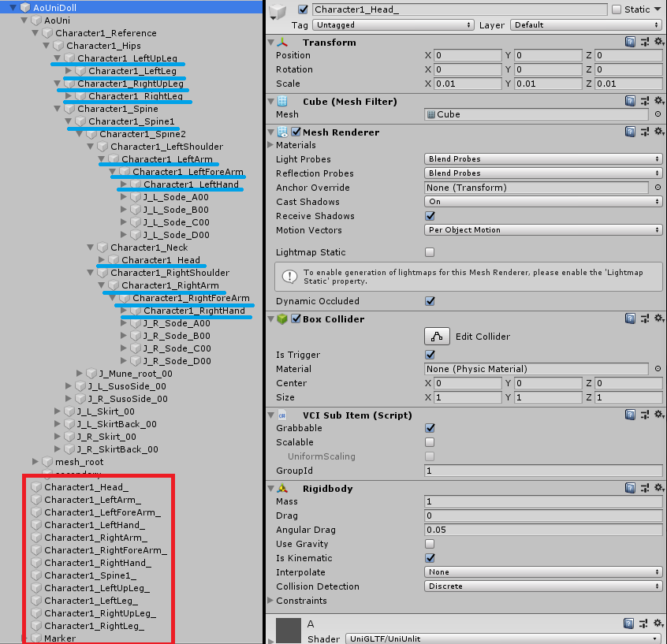667x644 pixels.
Task: Open Mesh Renderer help icon
Action: 630,132
